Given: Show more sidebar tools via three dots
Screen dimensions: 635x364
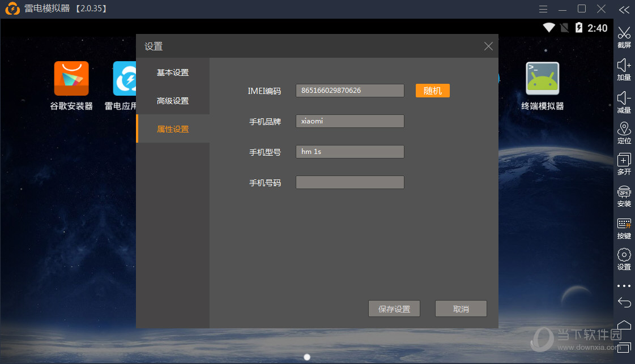Looking at the screenshot, I should pyautogui.click(x=624, y=286).
